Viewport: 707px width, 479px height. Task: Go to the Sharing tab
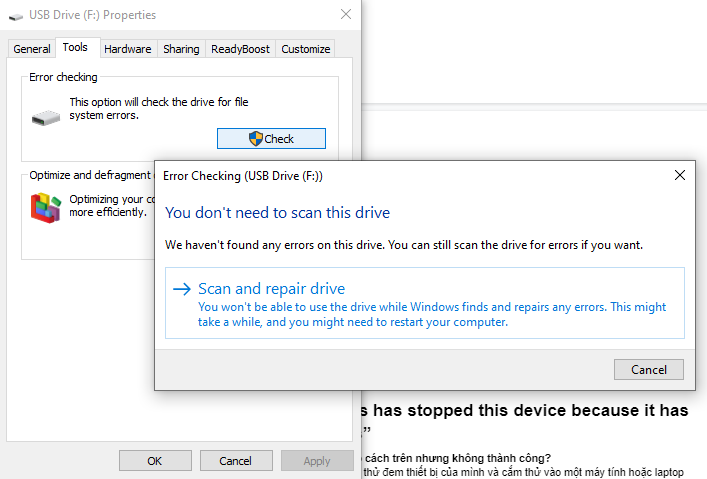[x=181, y=49]
